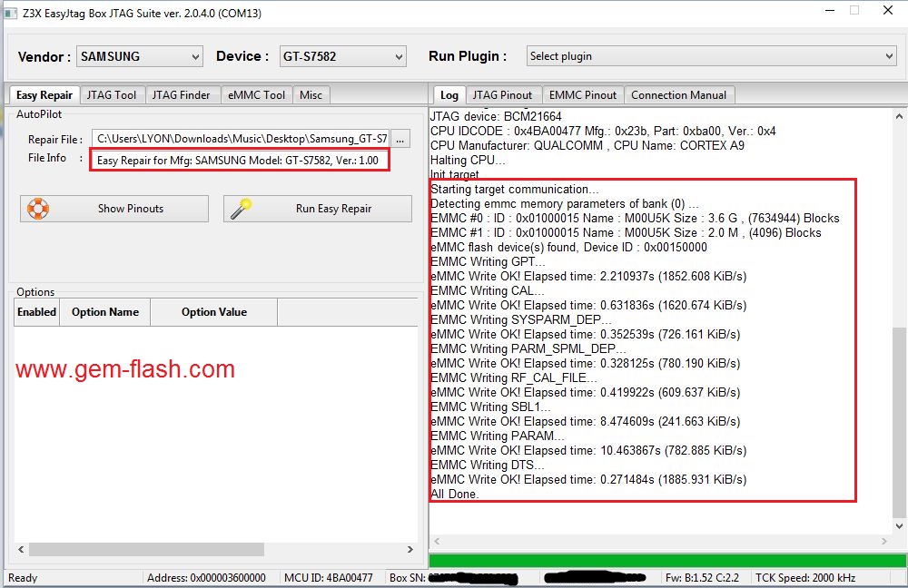Click the application icon in the title bar
Screen dimensions: 908x588
click(10, 13)
